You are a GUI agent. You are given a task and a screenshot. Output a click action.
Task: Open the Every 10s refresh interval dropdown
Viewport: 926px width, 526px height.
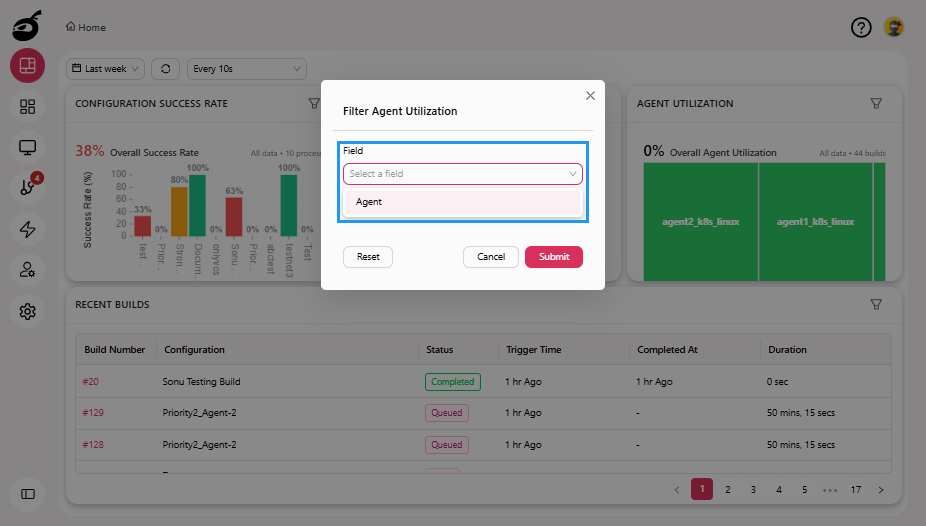click(247, 68)
